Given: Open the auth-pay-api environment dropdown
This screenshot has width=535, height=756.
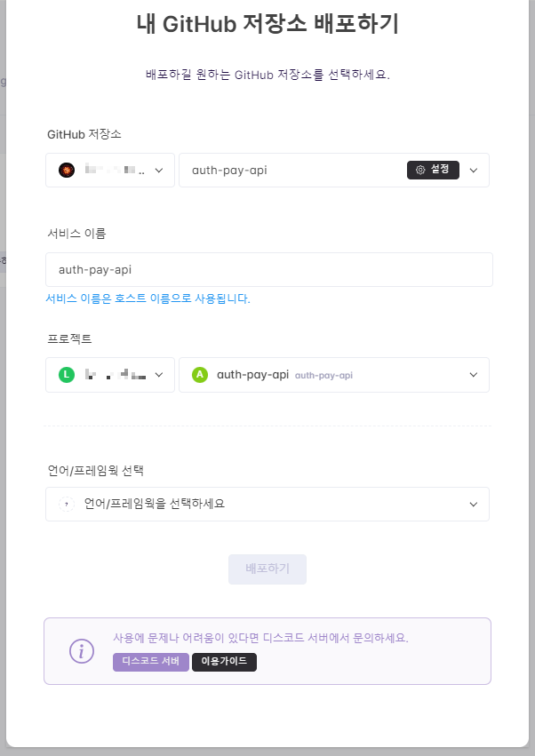Looking at the screenshot, I should [x=333, y=374].
